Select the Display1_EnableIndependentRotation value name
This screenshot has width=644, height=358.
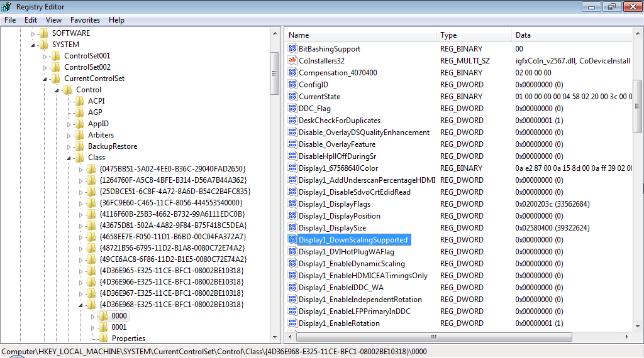point(360,300)
